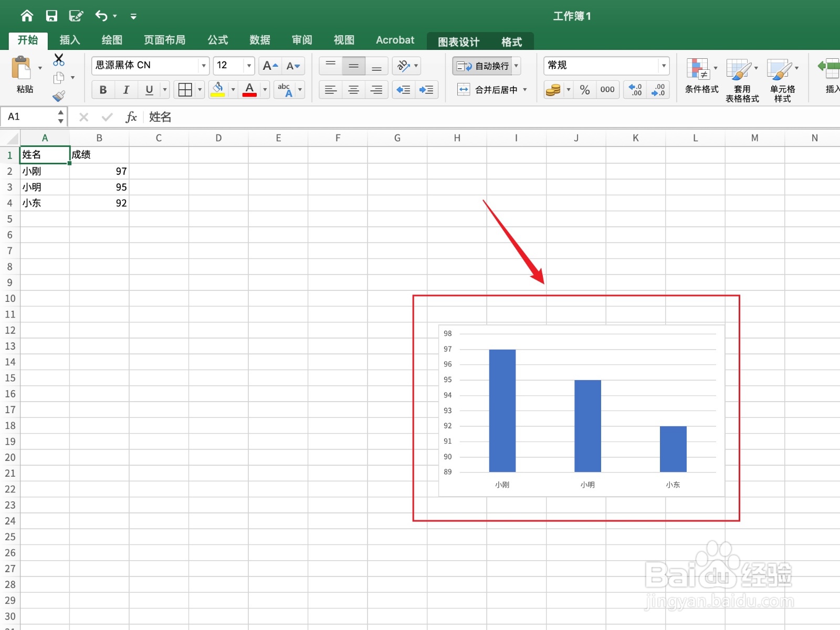
Task: Toggle Italic formatting
Action: [x=126, y=90]
